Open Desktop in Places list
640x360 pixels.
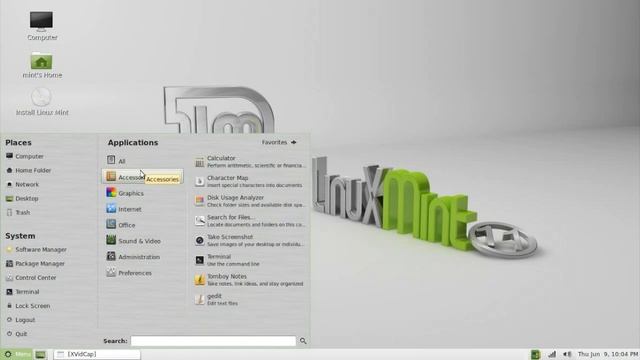(x=22, y=198)
